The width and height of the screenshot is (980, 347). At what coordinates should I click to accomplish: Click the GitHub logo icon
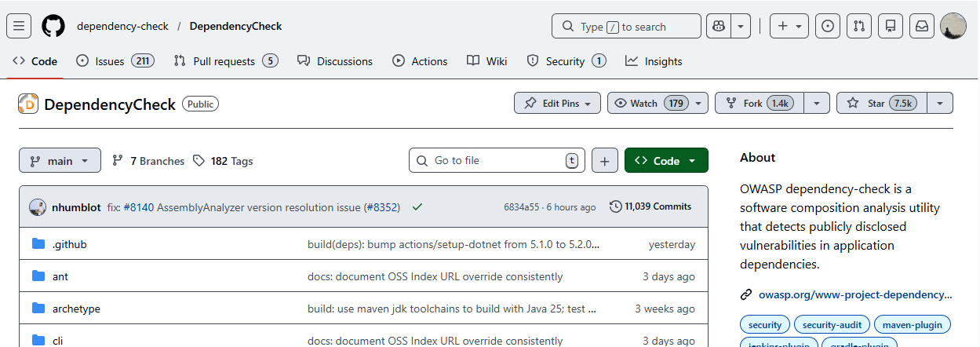[53, 26]
